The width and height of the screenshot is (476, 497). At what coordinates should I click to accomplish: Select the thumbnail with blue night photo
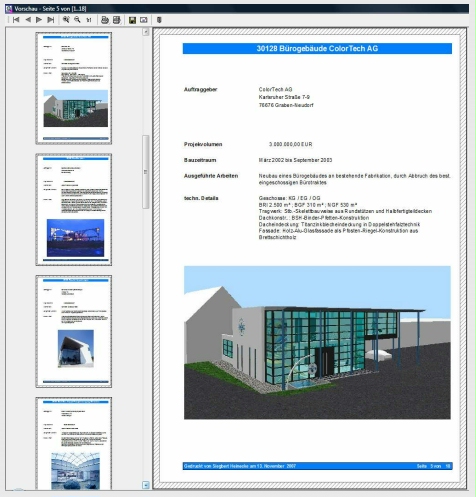(74, 210)
